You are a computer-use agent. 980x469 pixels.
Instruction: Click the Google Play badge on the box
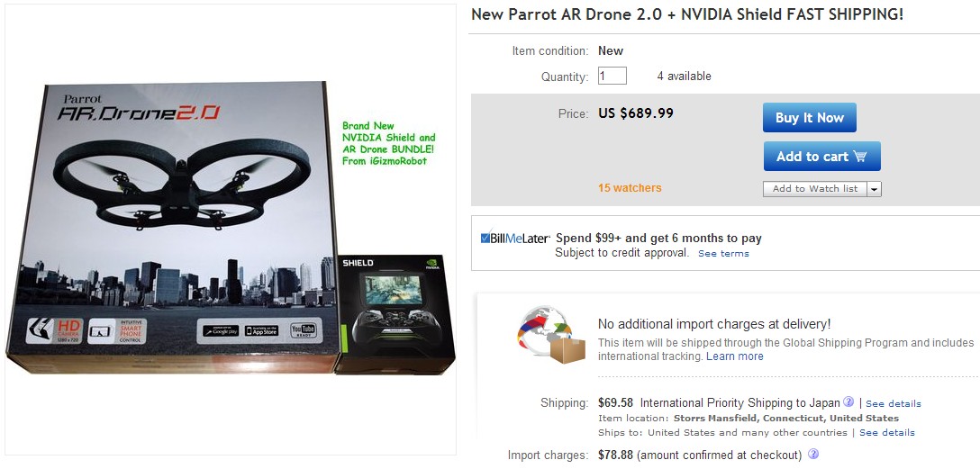[220, 329]
